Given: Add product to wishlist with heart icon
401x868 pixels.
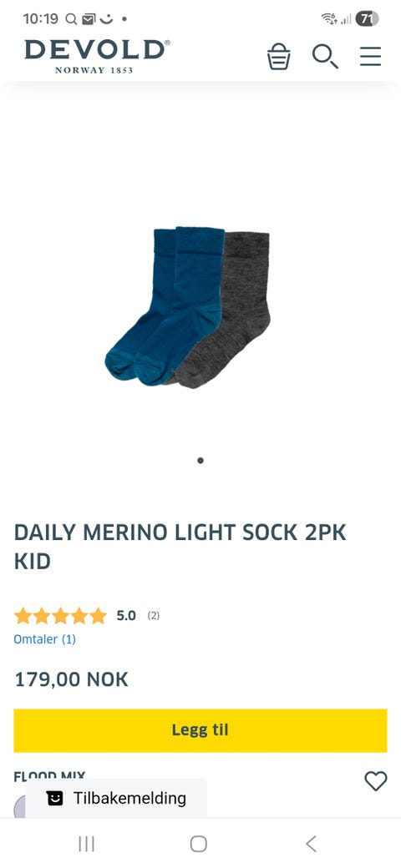Looking at the screenshot, I should tap(376, 781).
